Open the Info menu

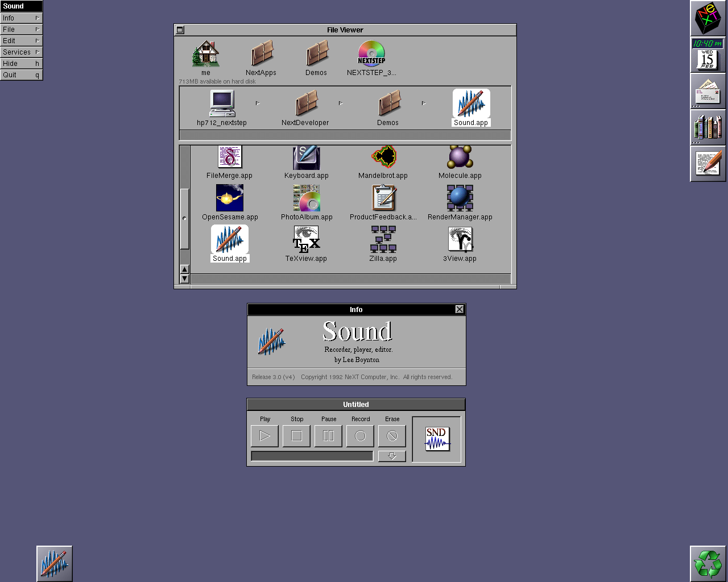click(22, 18)
